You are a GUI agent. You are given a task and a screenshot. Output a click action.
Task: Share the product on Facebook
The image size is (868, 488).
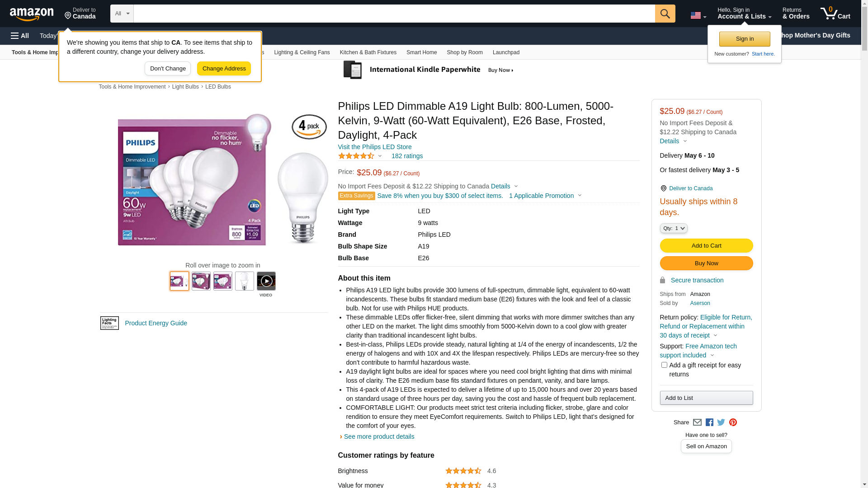pos(709,422)
